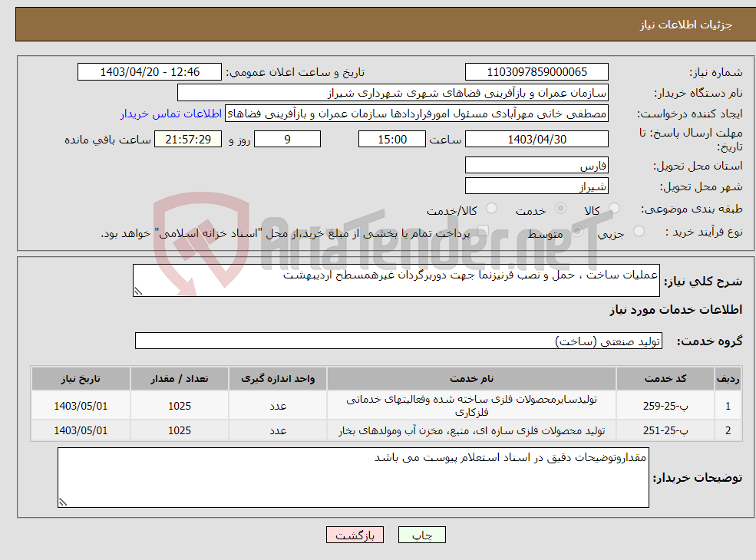Click the ایجاد کننده درخواست field

[417, 114]
